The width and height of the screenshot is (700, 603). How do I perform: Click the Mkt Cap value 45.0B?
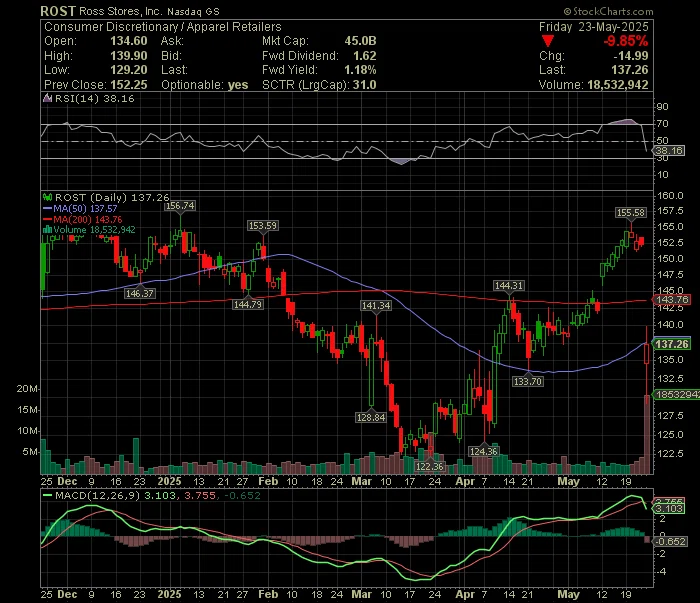(x=360, y=41)
